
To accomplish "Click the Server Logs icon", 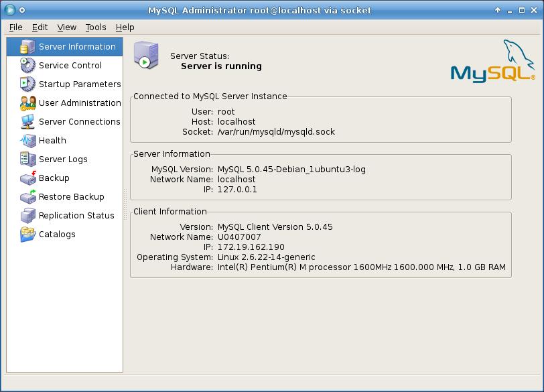I will [x=27, y=159].
